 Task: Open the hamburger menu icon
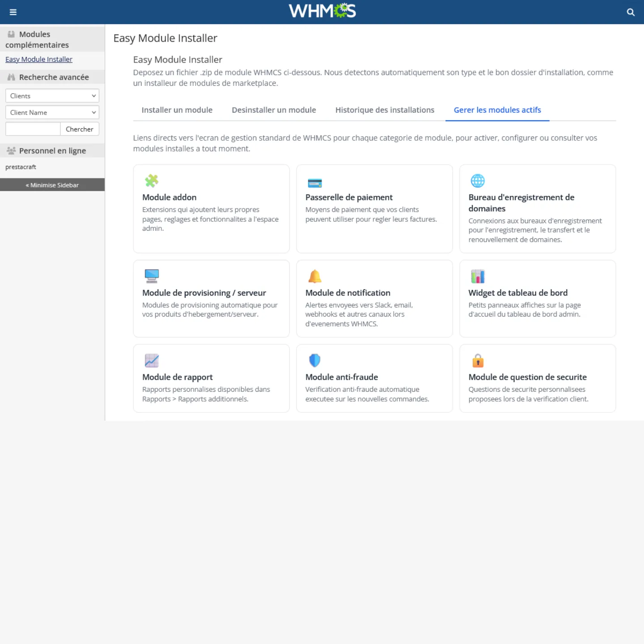(13, 12)
